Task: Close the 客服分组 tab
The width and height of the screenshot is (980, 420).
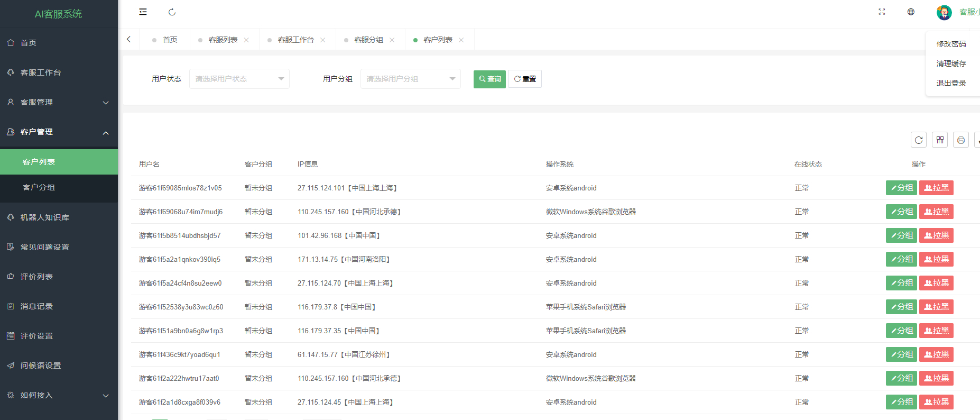Action: 392,40
